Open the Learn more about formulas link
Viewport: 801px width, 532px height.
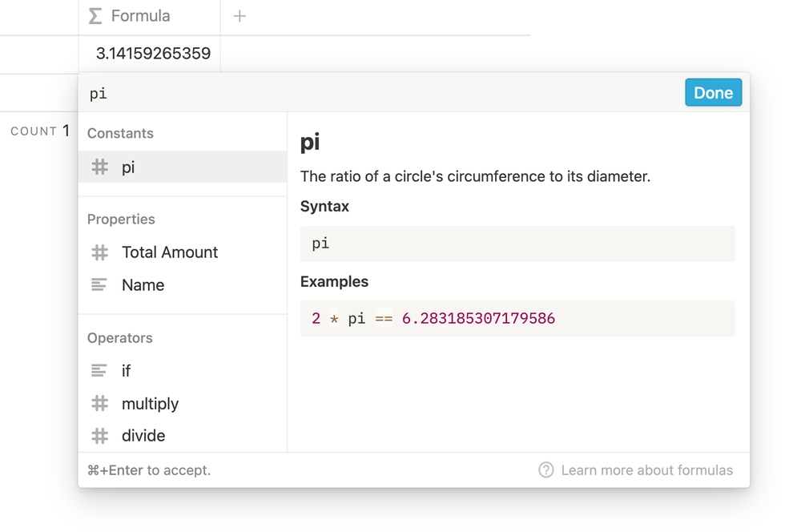(646, 470)
